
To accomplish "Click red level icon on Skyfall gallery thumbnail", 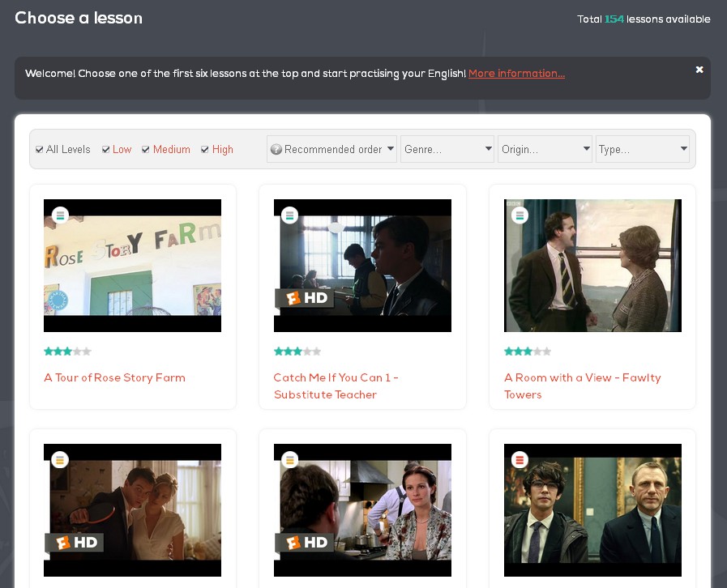I will [x=520, y=460].
